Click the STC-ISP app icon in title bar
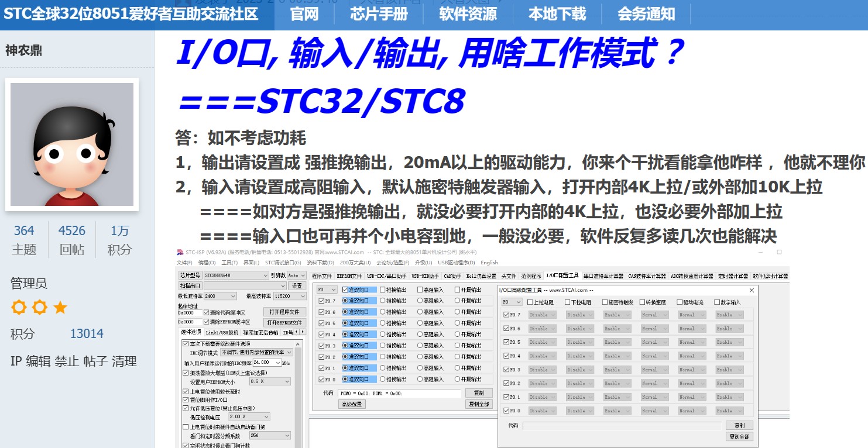This screenshot has height=448, width=868. tap(180, 252)
